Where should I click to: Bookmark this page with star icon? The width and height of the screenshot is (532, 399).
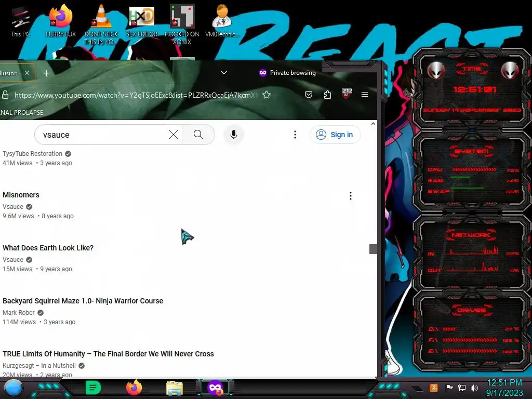pyautogui.click(x=267, y=95)
